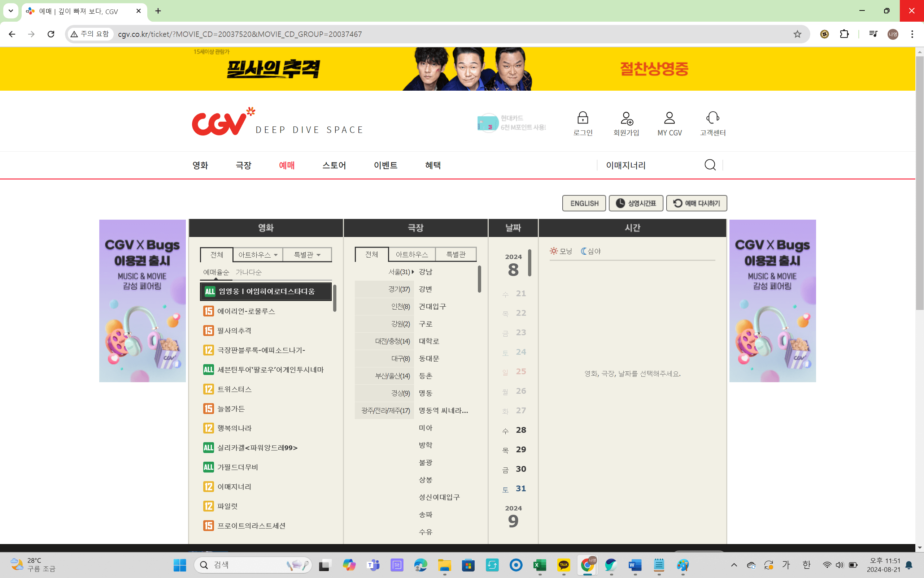The width and height of the screenshot is (924, 578).
Task: Expand the 광주/전라/제주(17) region
Action: click(384, 411)
